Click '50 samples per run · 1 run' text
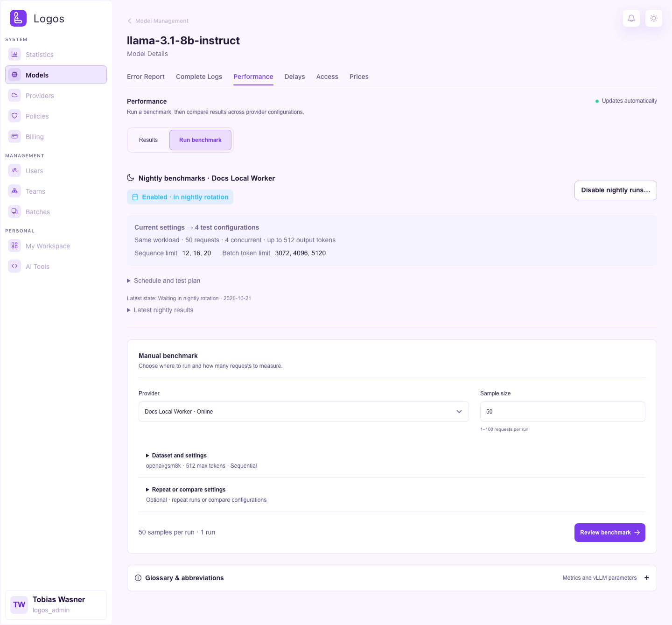Screen dimensions: 672x625 (177, 532)
